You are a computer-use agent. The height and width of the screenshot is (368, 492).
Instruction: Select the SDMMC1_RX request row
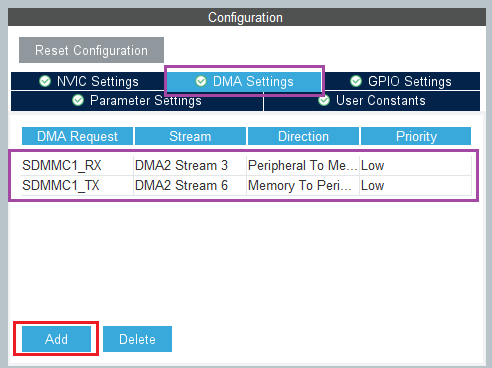[246, 165]
